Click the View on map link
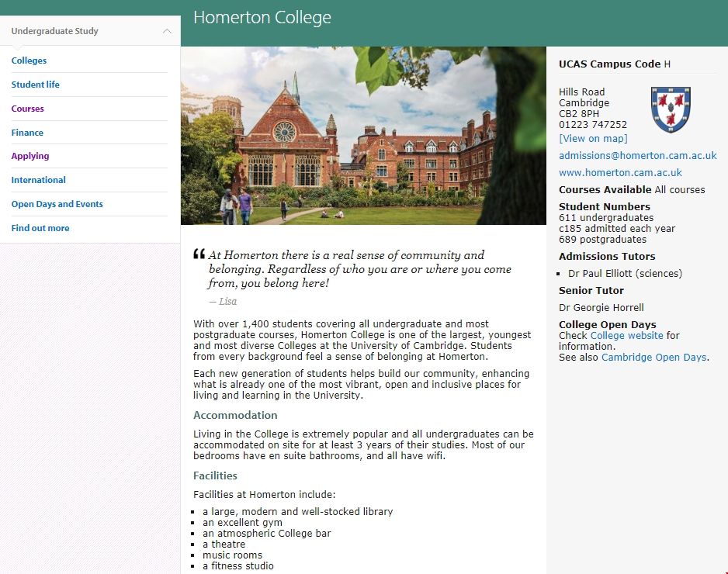728x574 pixels. [593, 138]
